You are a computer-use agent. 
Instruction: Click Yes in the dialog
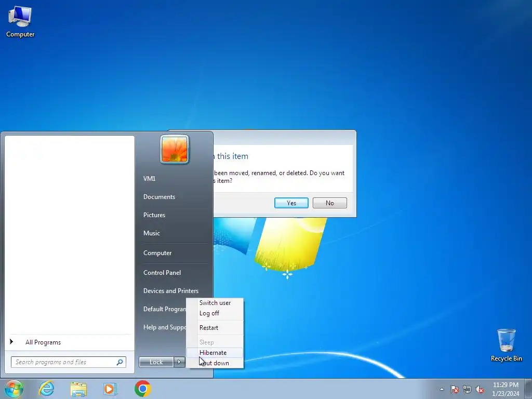(291, 203)
